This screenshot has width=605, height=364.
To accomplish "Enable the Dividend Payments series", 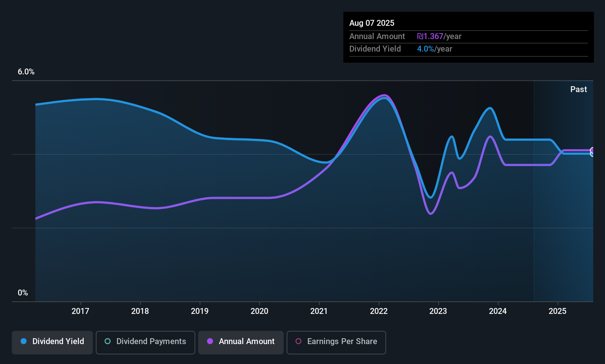I will [145, 342].
